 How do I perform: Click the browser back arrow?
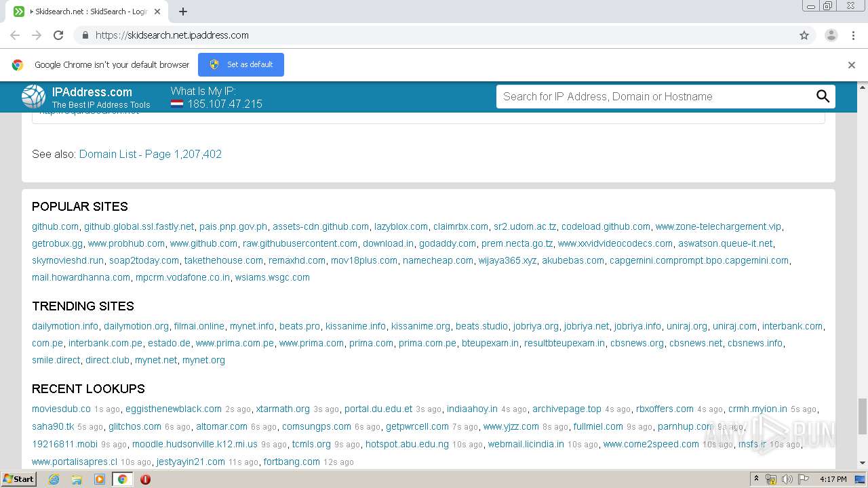15,35
